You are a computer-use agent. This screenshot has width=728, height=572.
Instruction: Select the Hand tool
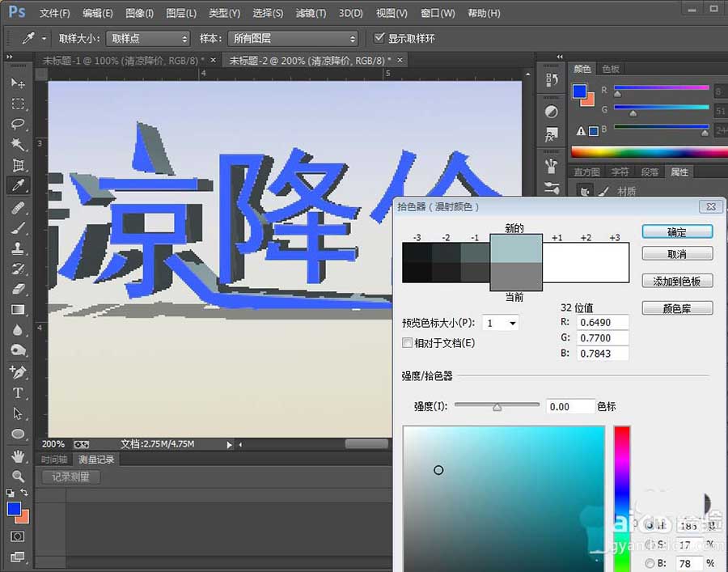click(18, 457)
